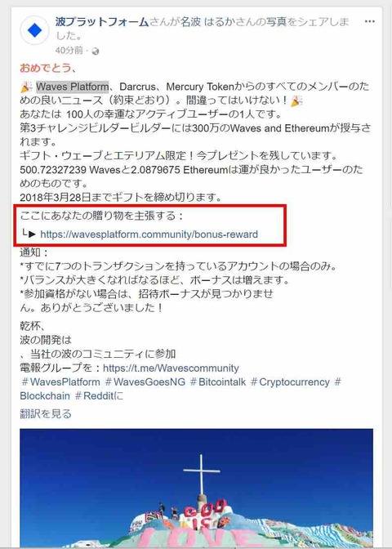Click the #Bitcointalk hashtag
Viewport: 392px width, 549px height.
tap(218, 382)
